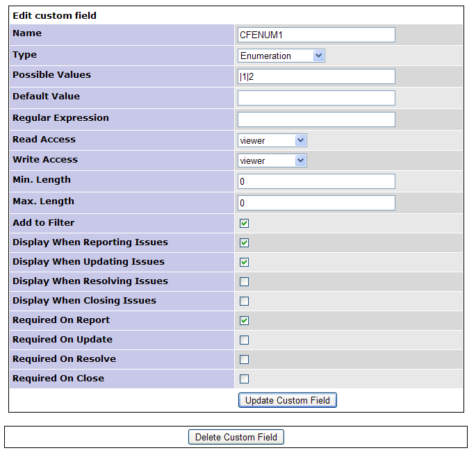476x455 pixels.
Task: Click the Possible Values field
Action: click(x=316, y=76)
